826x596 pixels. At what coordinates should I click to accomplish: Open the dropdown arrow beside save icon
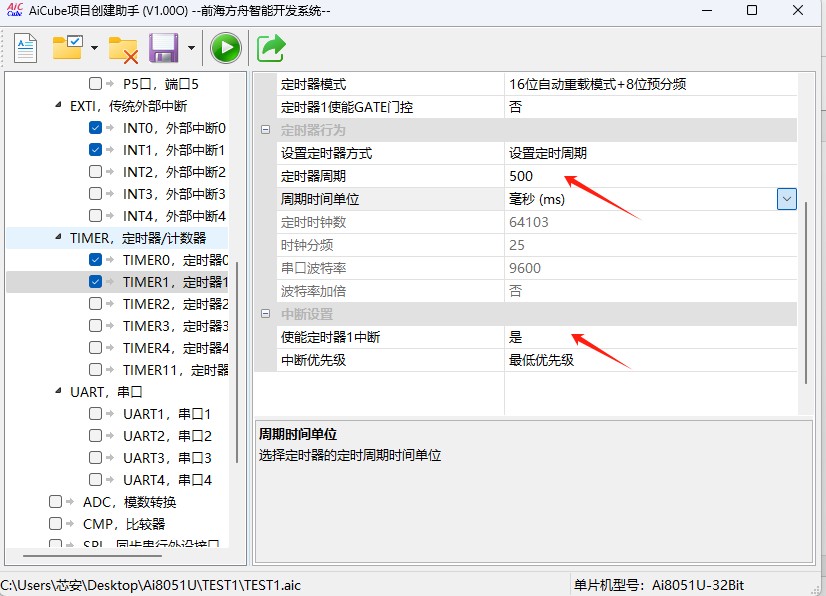(191, 48)
